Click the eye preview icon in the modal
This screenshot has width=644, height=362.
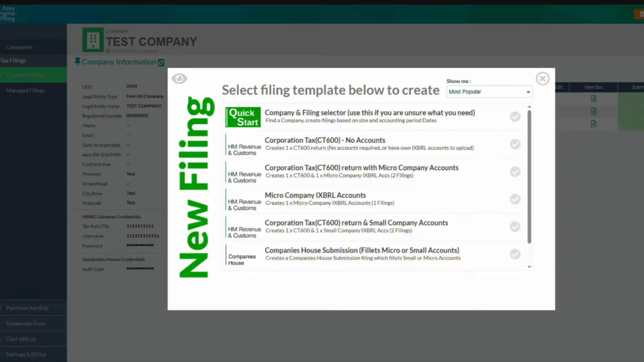[x=179, y=78]
